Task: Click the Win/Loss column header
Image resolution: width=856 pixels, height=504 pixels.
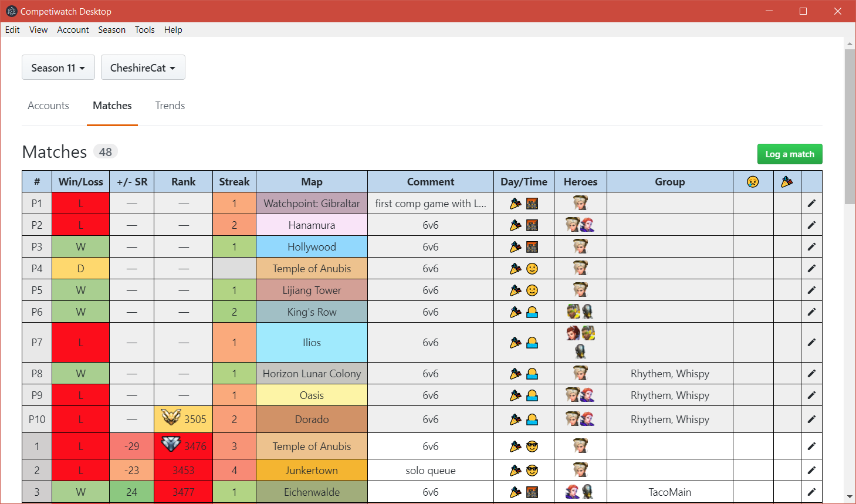Action: point(80,182)
